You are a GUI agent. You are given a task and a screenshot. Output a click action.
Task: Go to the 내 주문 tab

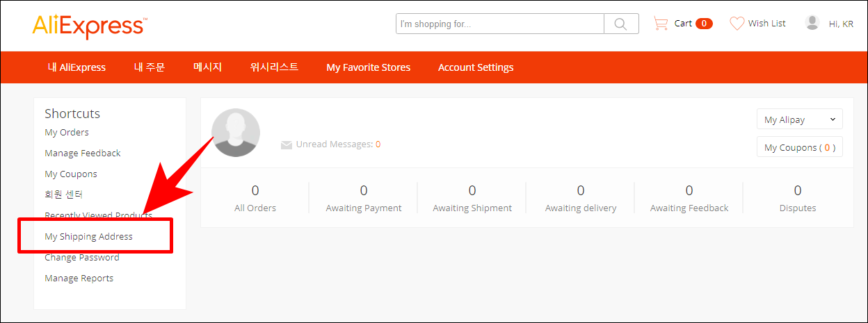coord(150,67)
